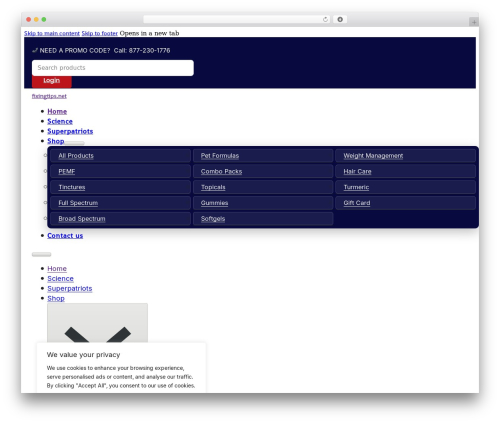The width and height of the screenshot is (500, 423).
Task: Open a new browser tab with plus icon
Action: (x=474, y=22)
